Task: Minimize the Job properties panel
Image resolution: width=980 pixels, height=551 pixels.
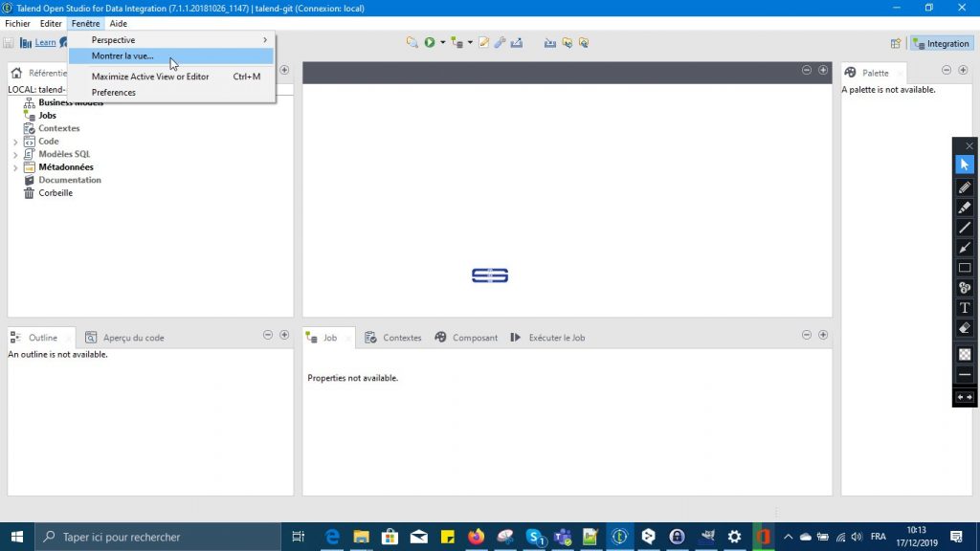Action: [x=806, y=335]
